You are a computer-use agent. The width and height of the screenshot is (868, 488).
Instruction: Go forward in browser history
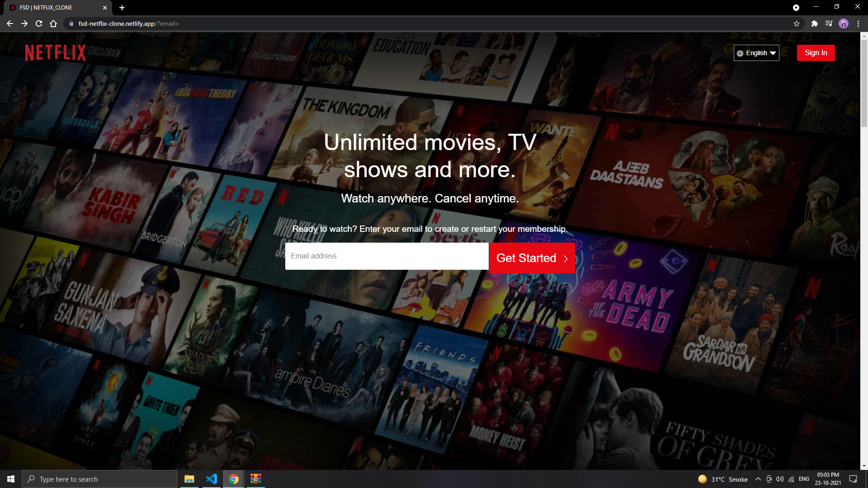(24, 23)
